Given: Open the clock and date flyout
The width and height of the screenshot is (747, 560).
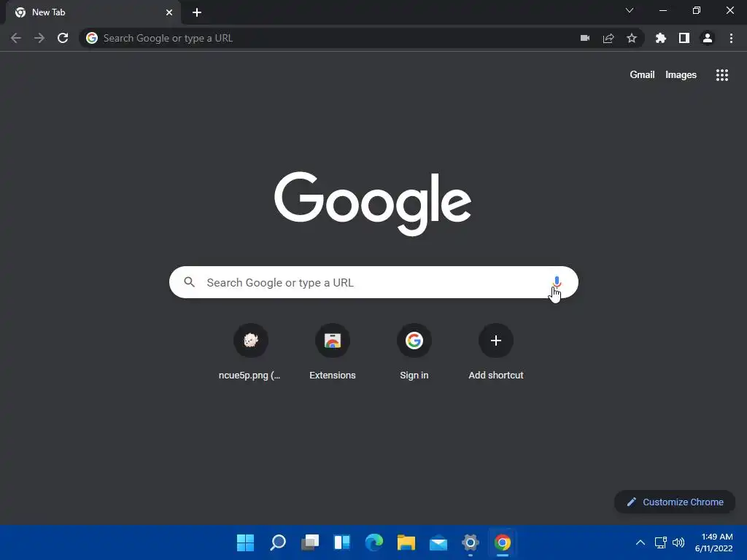Looking at the screenshot, I should [713, 542].
